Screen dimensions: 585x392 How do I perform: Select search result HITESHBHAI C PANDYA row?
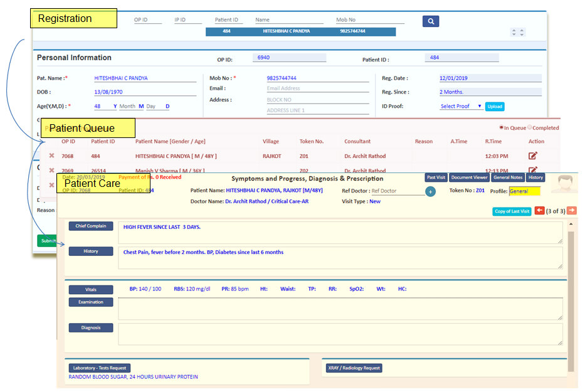point(301,31)
